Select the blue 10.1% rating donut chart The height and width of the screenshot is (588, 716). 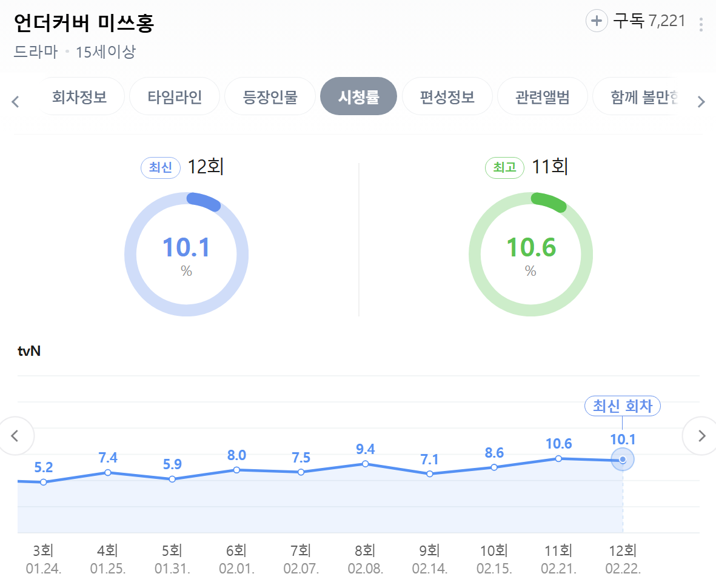point(186,254)
